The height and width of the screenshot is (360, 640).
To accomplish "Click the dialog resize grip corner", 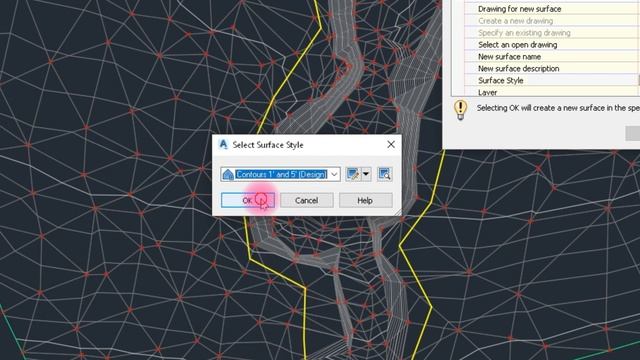I will click(397, 212).
